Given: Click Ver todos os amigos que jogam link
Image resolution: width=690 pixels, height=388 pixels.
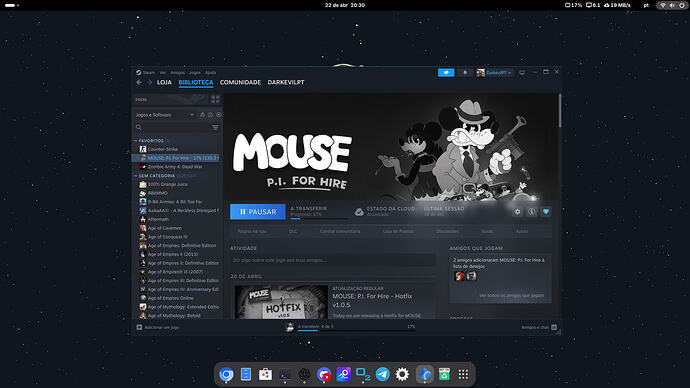Looking at the screenshot, I should [x=511, y=296].
